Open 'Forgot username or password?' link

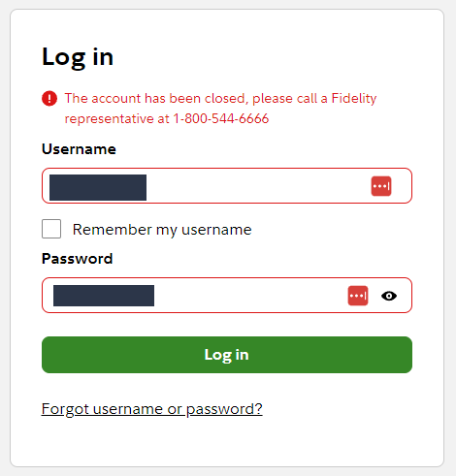click(152, 409)
